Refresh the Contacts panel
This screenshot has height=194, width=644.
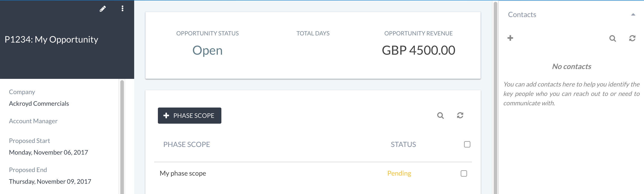click(632, 38)
